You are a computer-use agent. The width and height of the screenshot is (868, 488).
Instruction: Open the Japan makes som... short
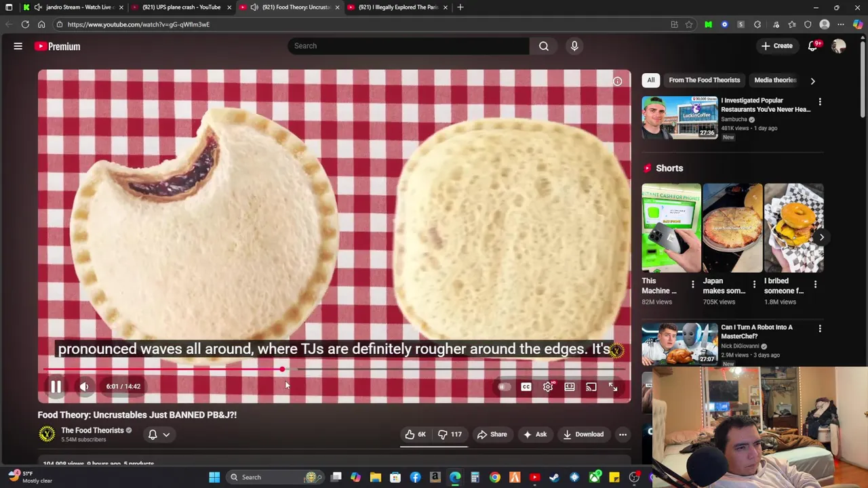coord(732,228)
